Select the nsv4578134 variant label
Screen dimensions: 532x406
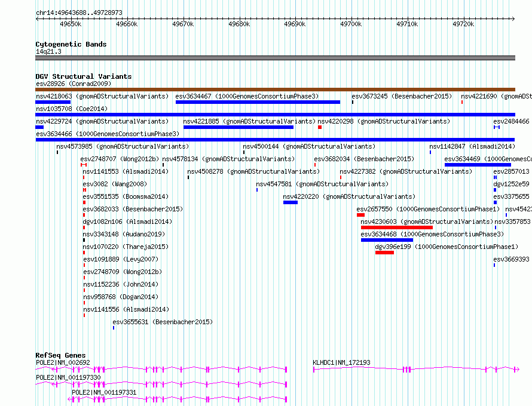(228, 159)
